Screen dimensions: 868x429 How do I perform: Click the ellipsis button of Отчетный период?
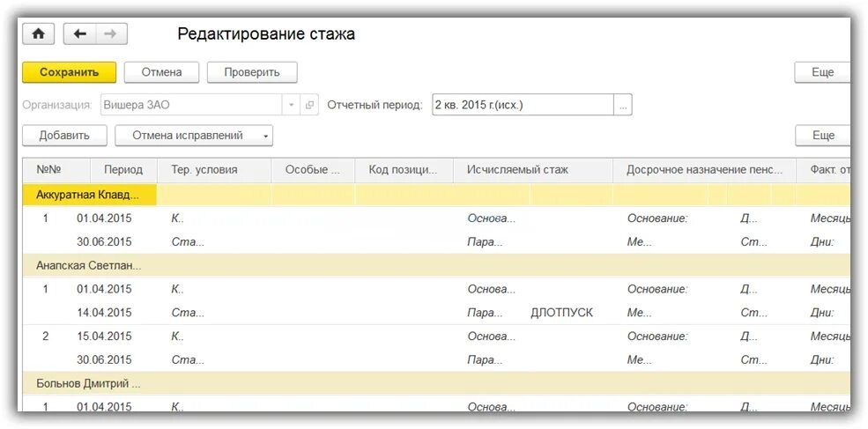(x=623, y=105)
